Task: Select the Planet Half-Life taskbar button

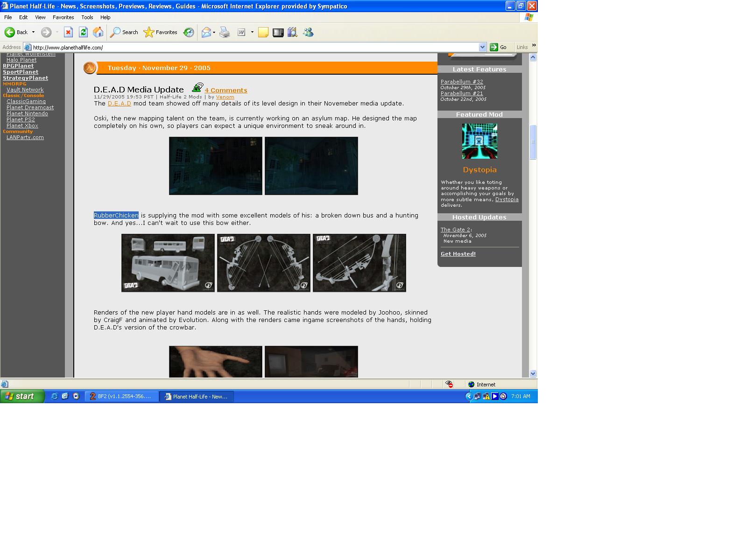Action: click(197, 396)
